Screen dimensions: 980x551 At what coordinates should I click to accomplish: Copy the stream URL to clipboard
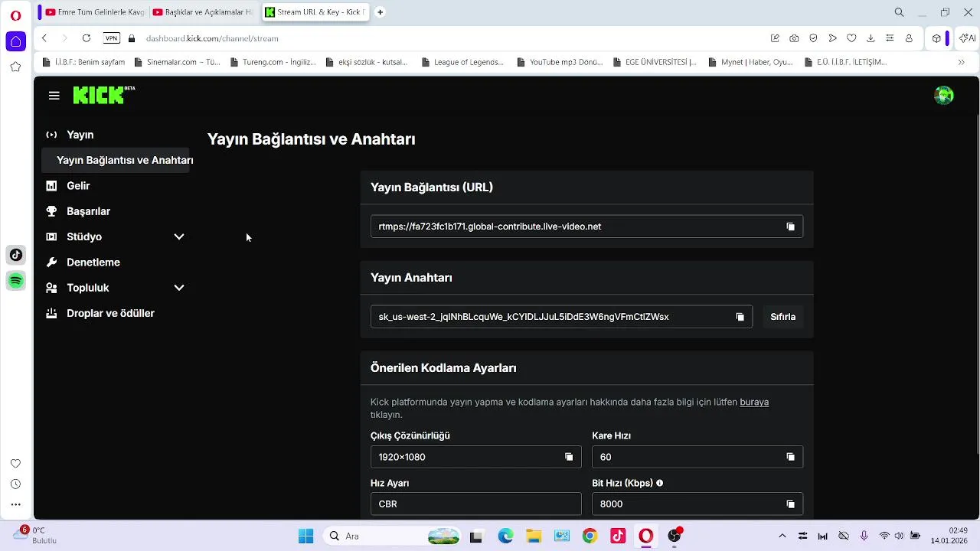coord(790,227)
